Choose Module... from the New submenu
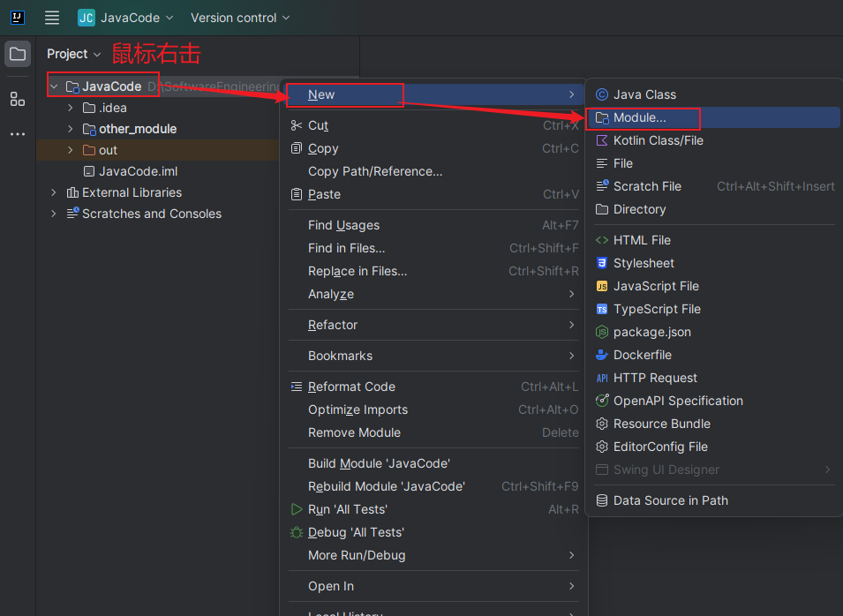Viewport: 843px width, 616px height. (640, 117)
